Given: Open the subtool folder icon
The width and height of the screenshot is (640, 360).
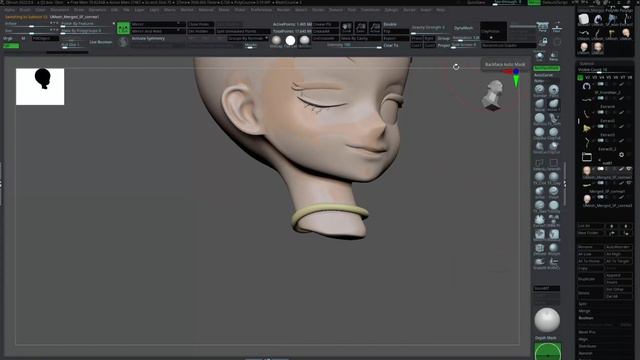Looking at the screenshot, I should 587,157.
